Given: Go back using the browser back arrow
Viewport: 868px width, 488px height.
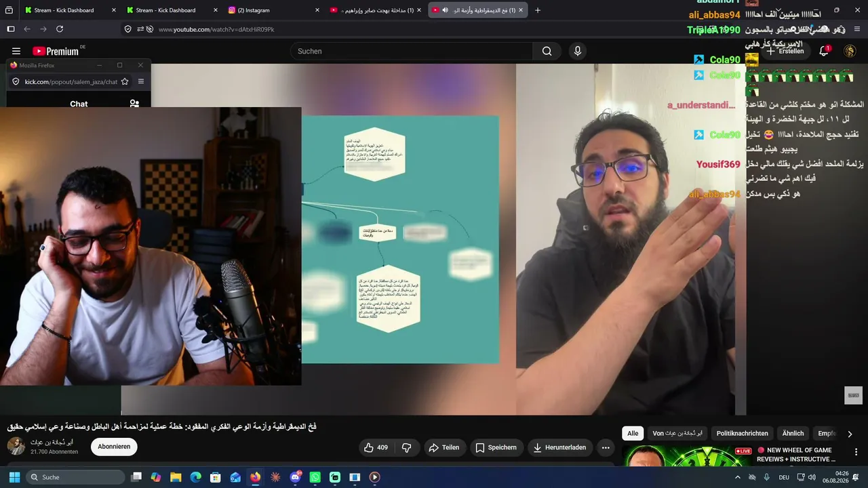Looking at the screenshot, I should pos(27,29).
